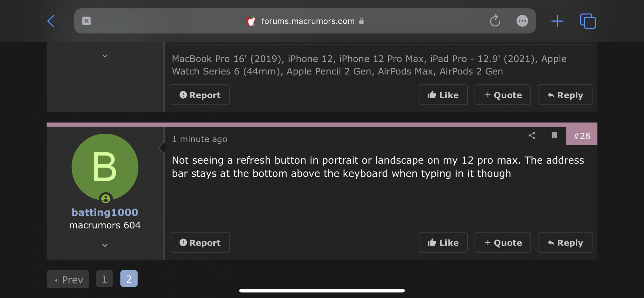Open the tab overview icon

[588, 21]
